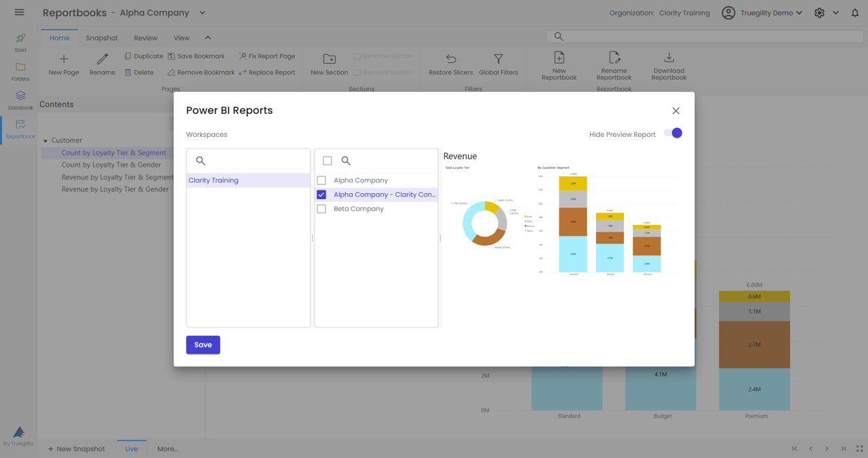Click the notifications bell icon
868x458 pixels.
pyautogui.click(x=854, y=12)
